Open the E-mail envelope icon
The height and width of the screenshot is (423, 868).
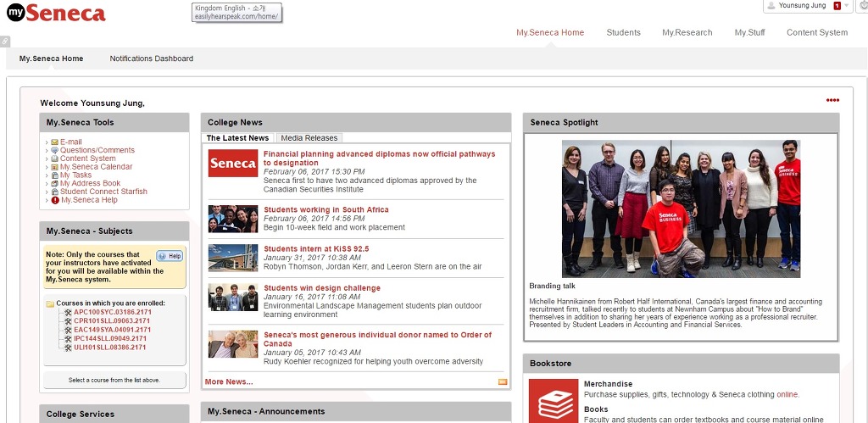tap(55, 142)
